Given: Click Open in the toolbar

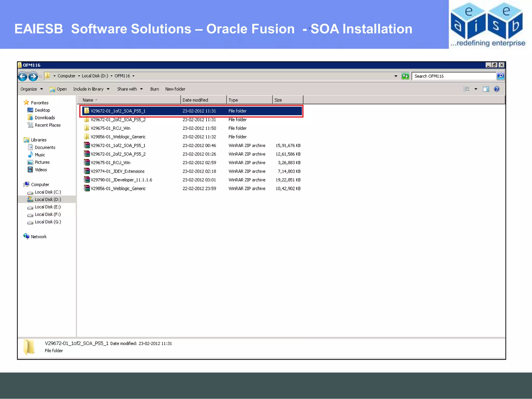Looking at the screenshot, I should (58, 89).
